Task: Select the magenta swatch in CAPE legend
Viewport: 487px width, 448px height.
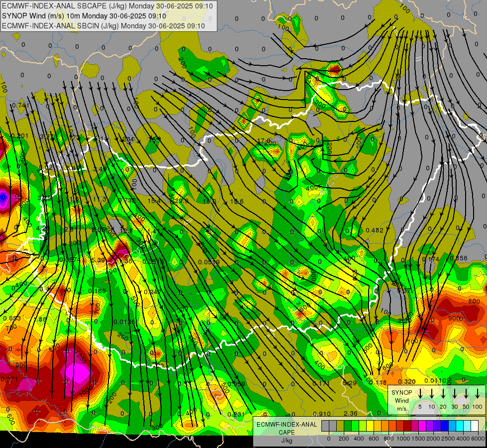Action: [422, 426]
